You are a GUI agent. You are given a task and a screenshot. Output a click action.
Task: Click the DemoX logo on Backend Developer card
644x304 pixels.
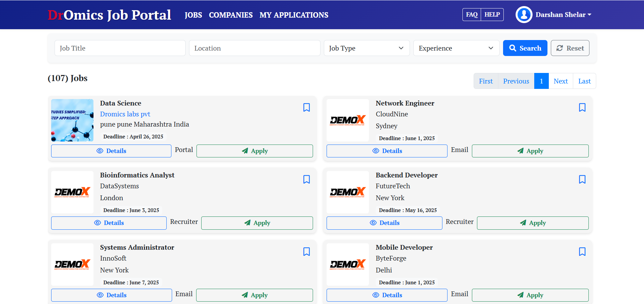348,192
